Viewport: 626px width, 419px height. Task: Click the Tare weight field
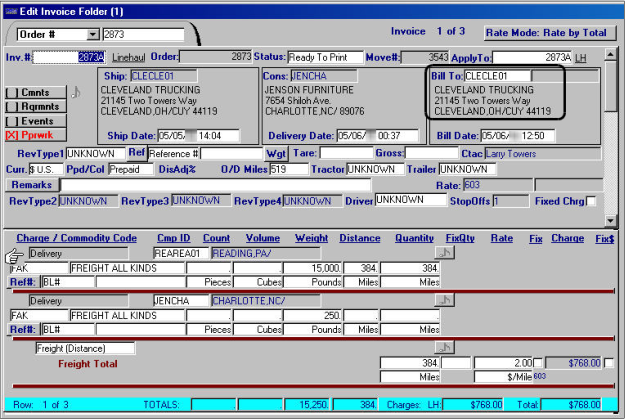click(346, 153)
